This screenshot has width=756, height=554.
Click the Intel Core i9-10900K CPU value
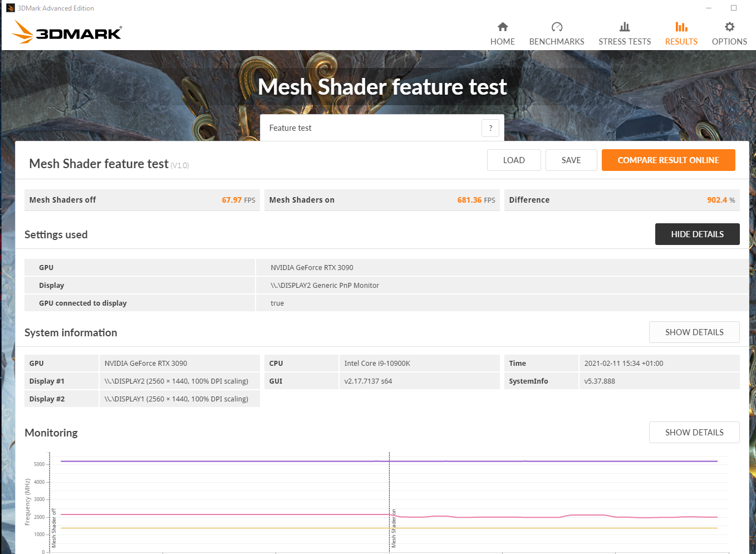[377, 363]
